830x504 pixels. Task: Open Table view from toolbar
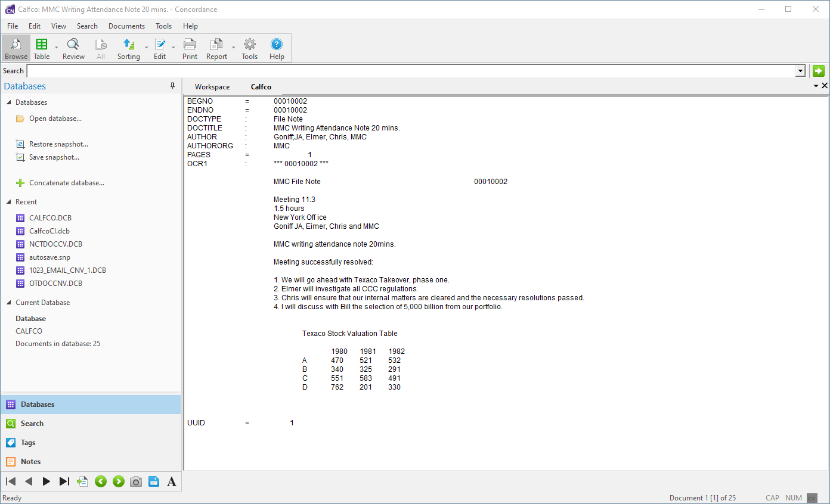[x=42, y=48]
